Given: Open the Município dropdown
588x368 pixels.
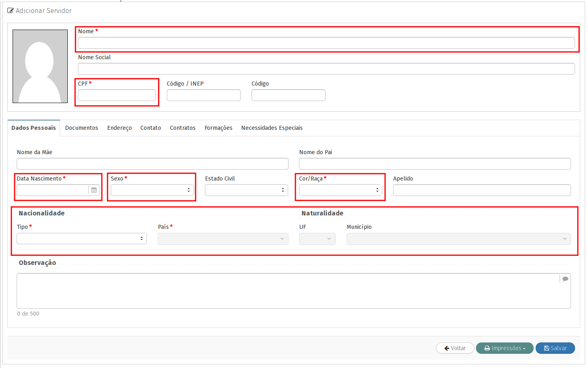Looking at the screenshot, I should [458, 239].
